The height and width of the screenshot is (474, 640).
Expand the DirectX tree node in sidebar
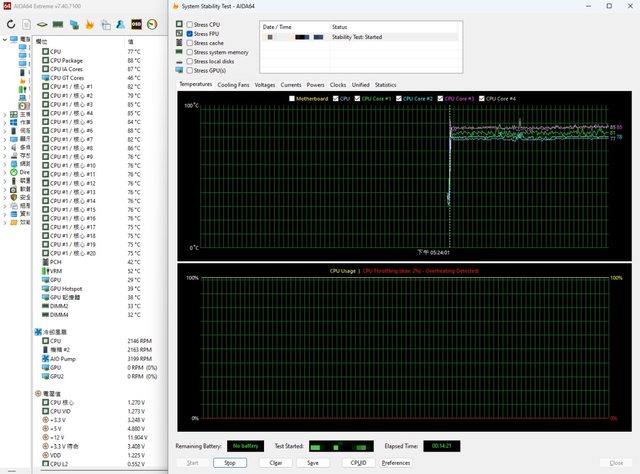4,172
